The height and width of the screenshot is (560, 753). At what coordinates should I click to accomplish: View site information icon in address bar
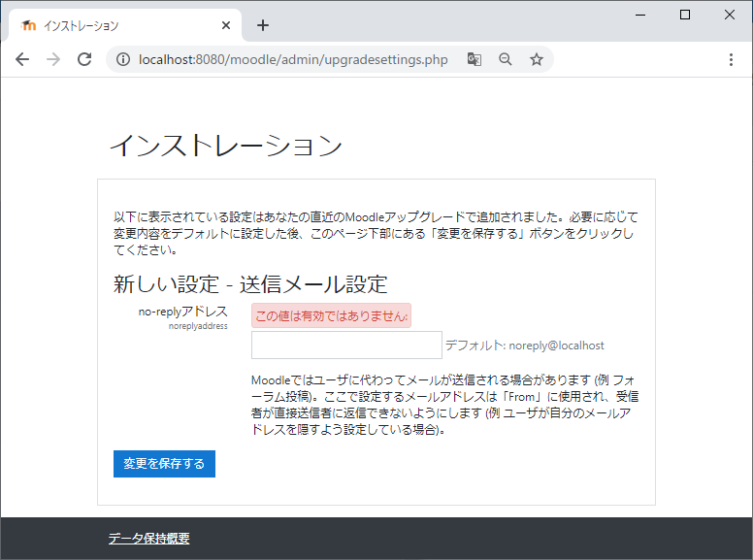coord(123,59)
